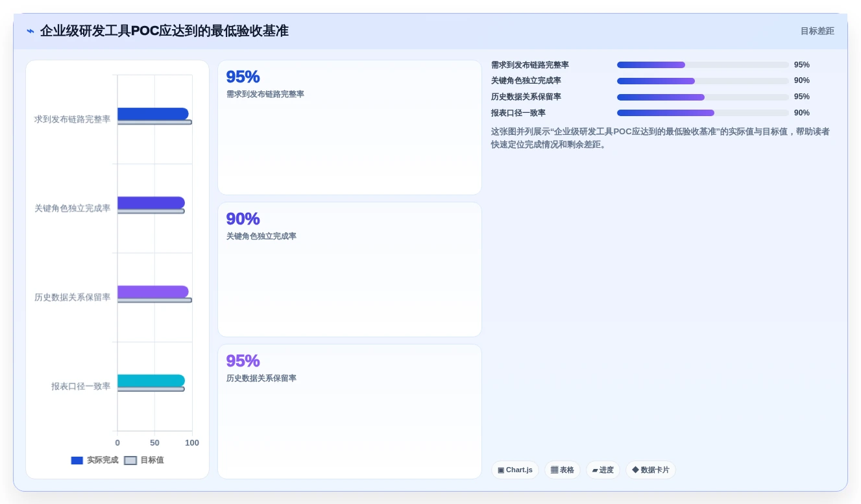Click the 表格 tag chip
The width and height of the screenshot is (861, 504).
click(563, 470)
